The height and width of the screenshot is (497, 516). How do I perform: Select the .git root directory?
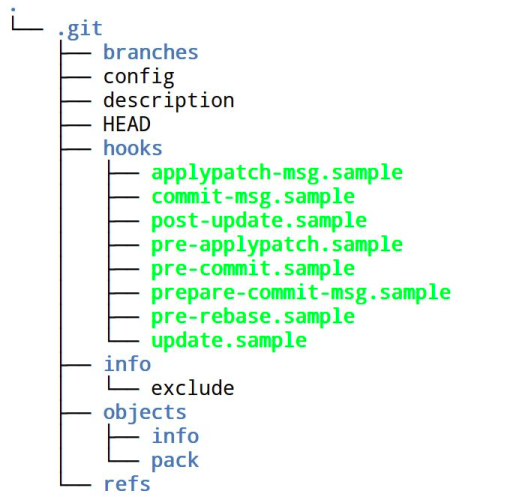coord(80,29)
